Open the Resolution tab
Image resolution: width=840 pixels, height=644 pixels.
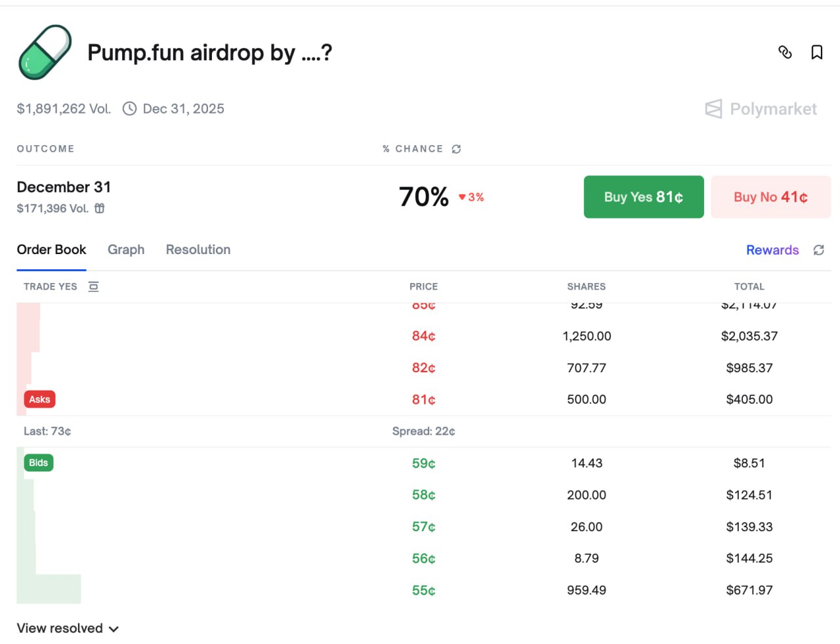(198, 250)
